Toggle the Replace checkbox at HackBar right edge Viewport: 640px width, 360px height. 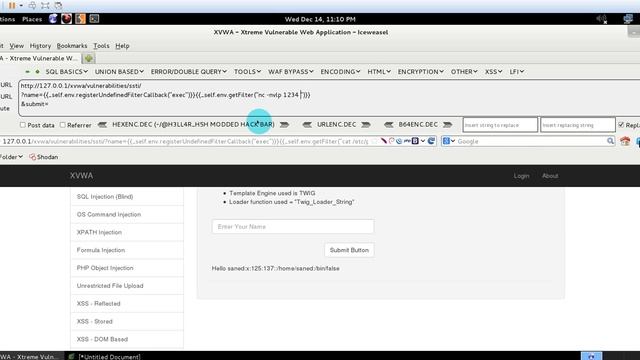click(621, 125)
